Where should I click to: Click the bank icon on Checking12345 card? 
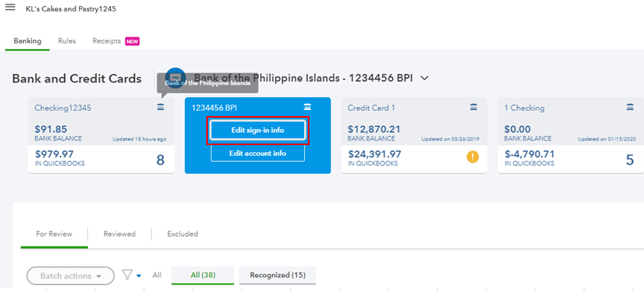(160, 107)
